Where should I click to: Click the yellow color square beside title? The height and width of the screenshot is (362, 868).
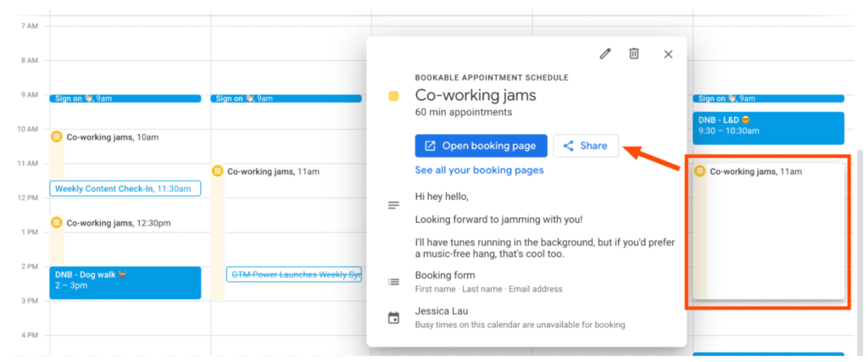click(393, 97)
